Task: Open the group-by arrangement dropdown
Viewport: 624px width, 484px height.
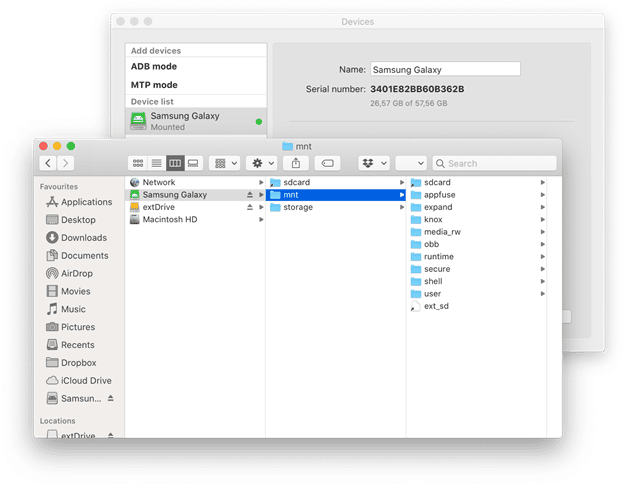Action: pyautogui.click(x=224, y=163)
